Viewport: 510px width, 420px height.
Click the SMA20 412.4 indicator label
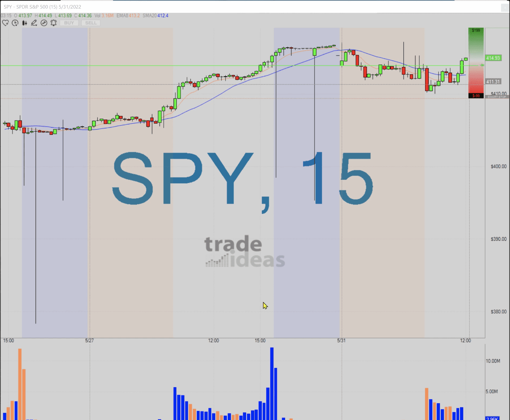[155, 16]
